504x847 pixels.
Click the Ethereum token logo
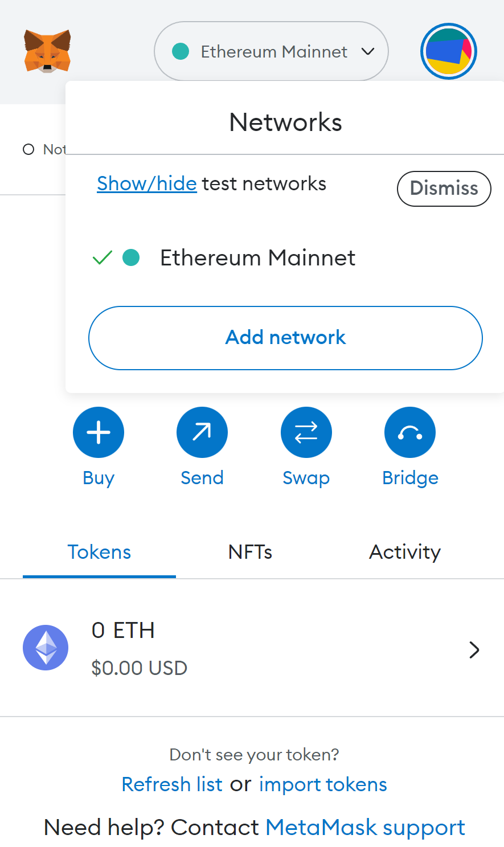click(46, 648)
